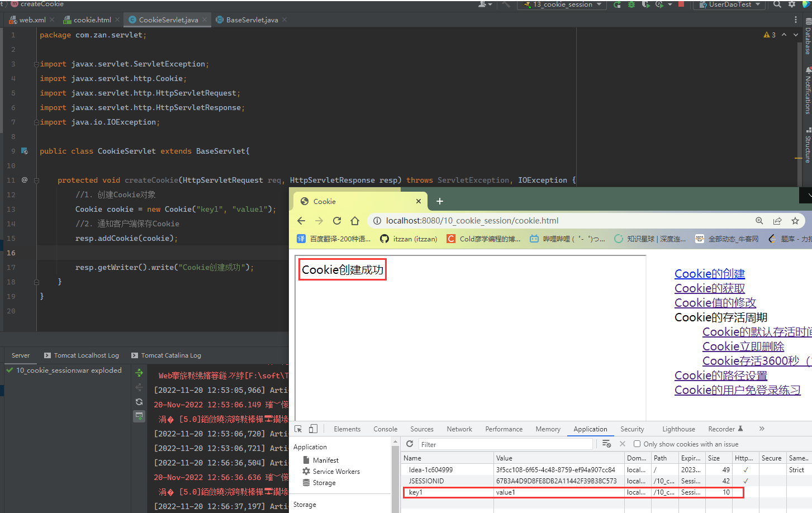Viewport: 812px width, 513px height.
Task: Click the browser forward arrow
Action: (x=319, y=221)
